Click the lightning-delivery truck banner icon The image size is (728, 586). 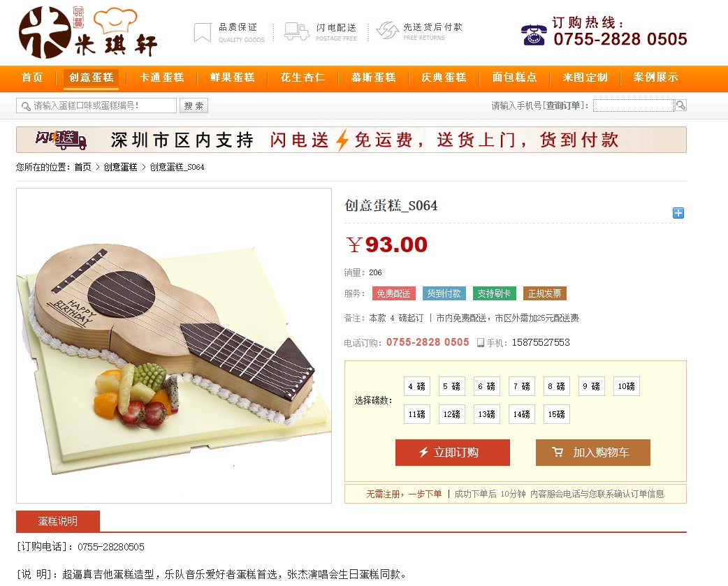tap(61, 140)
